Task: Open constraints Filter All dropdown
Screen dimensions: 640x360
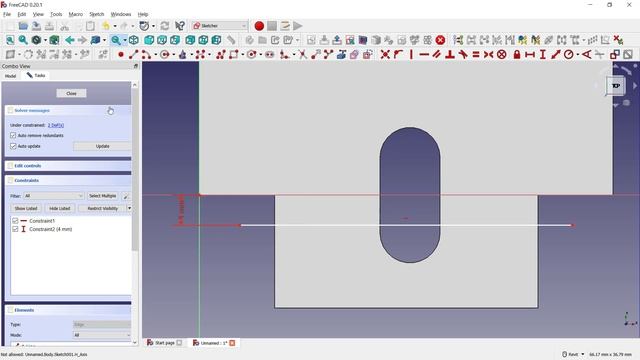Action: click(53, 196)
